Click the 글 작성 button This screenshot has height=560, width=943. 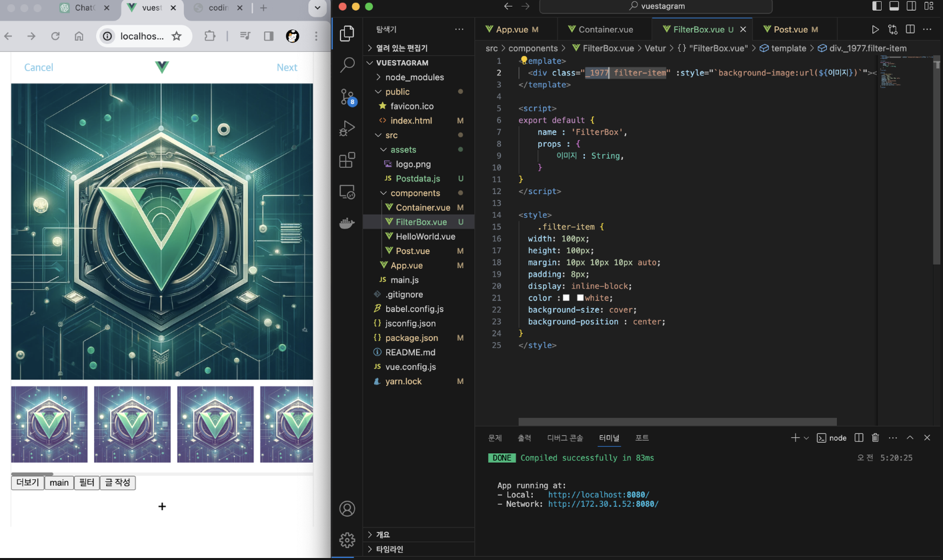click(117, 483)
